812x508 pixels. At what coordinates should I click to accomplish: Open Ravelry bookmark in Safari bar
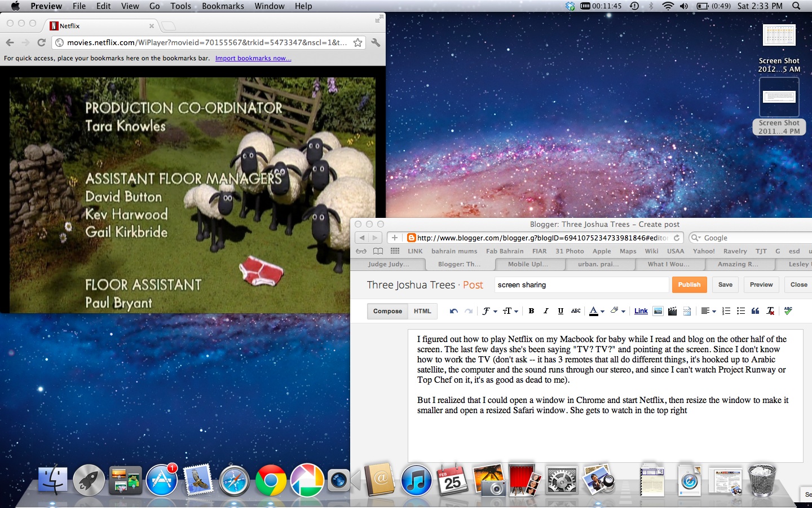tap(735, 251)
